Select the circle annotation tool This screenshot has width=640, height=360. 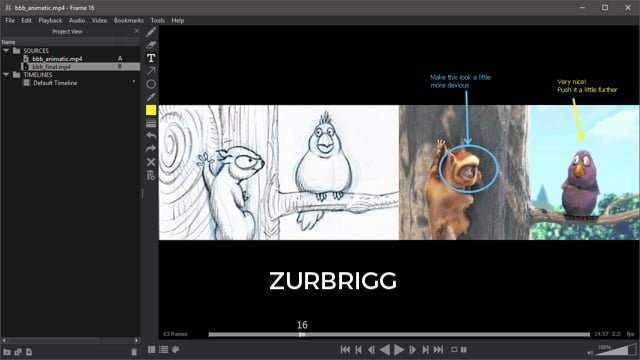pos(151,84)
